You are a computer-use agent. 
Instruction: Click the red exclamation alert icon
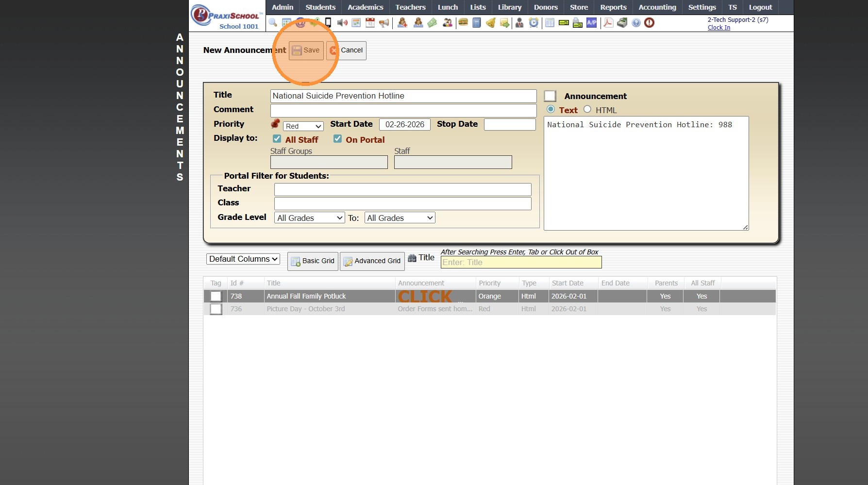(x=650, y=22)
